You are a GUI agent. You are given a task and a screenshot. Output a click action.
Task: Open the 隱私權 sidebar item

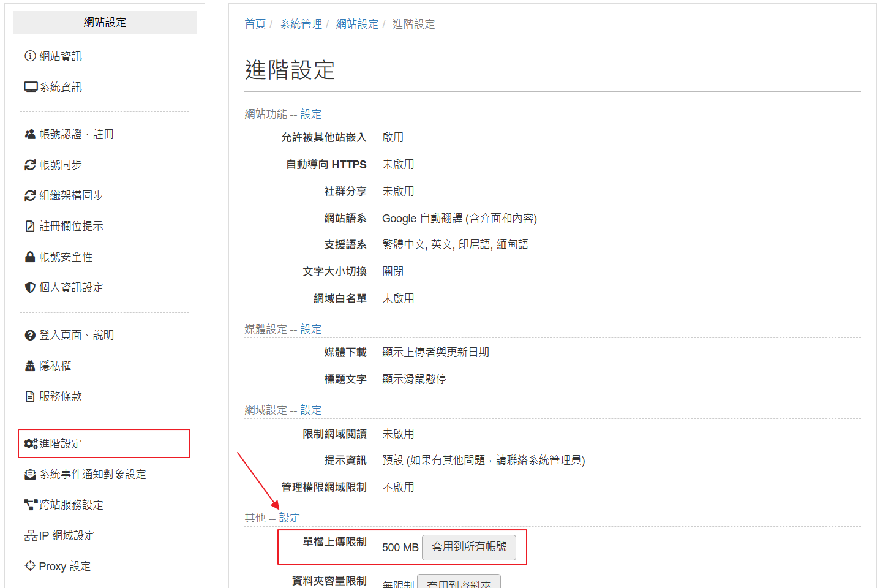48,366
